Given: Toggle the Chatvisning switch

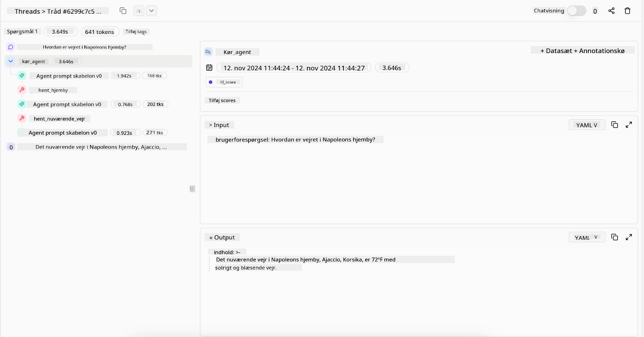Looking at the screenshot, I should coord(576,11).
